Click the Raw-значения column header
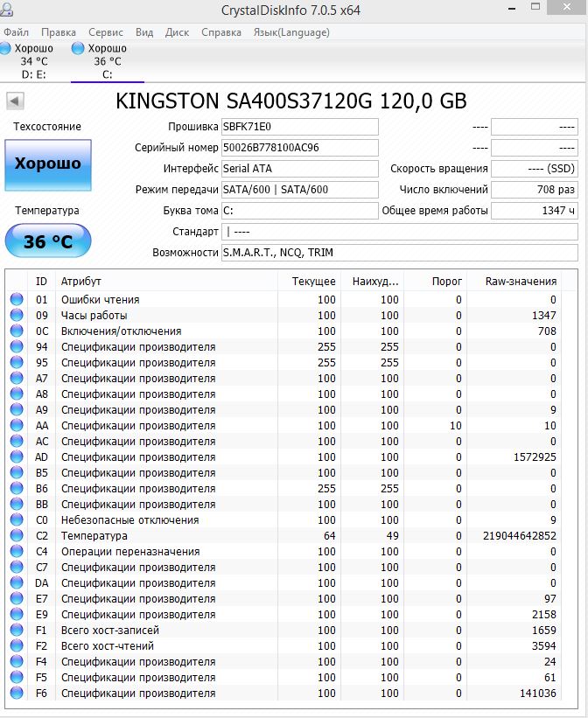This screenshot has width=588, height=718. click(x=515, y=281)
